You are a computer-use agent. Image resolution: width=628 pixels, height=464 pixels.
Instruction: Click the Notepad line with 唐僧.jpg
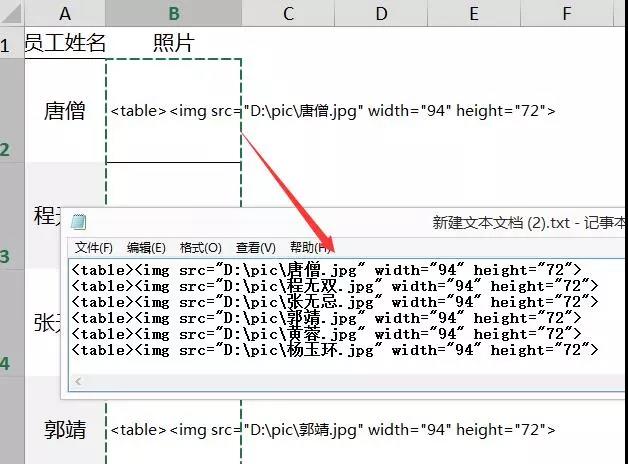click(x=326, y=270)
